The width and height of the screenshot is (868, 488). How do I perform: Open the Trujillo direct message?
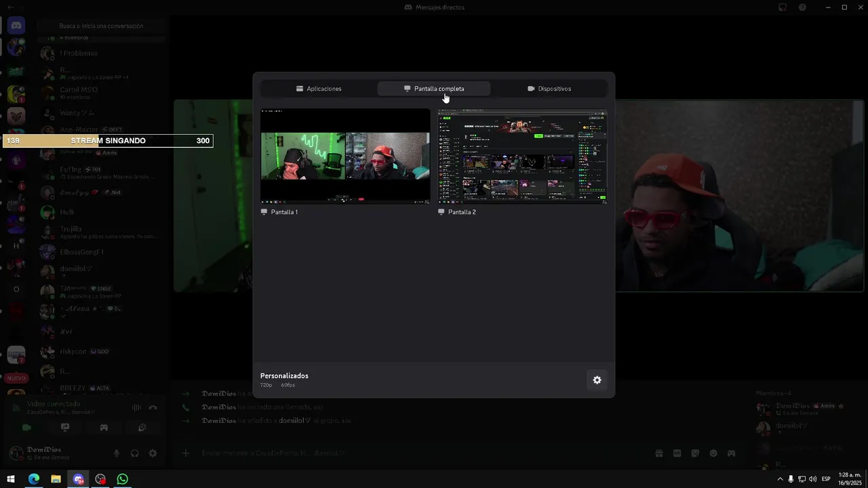tap(102, 232)
